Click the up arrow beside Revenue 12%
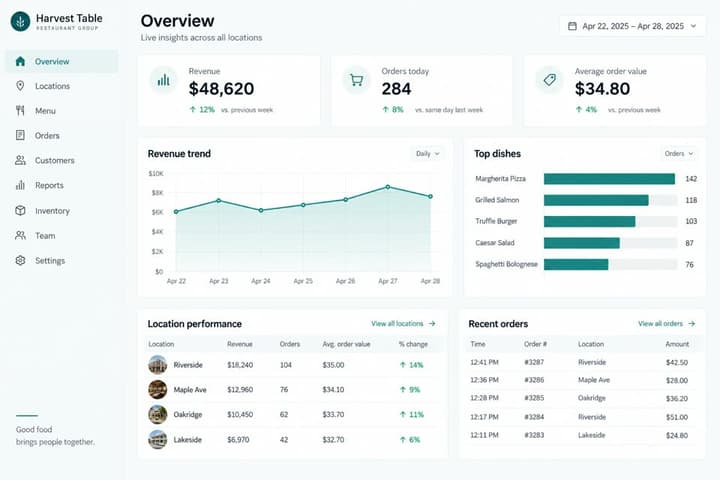Screen dimensions: 720x480 point(193,109)
